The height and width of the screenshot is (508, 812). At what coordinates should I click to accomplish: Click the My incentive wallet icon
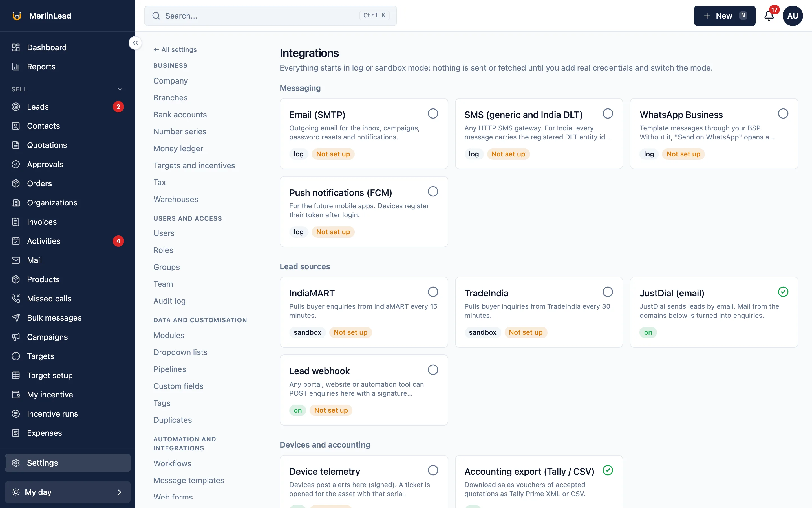click(x=16, y=395)
